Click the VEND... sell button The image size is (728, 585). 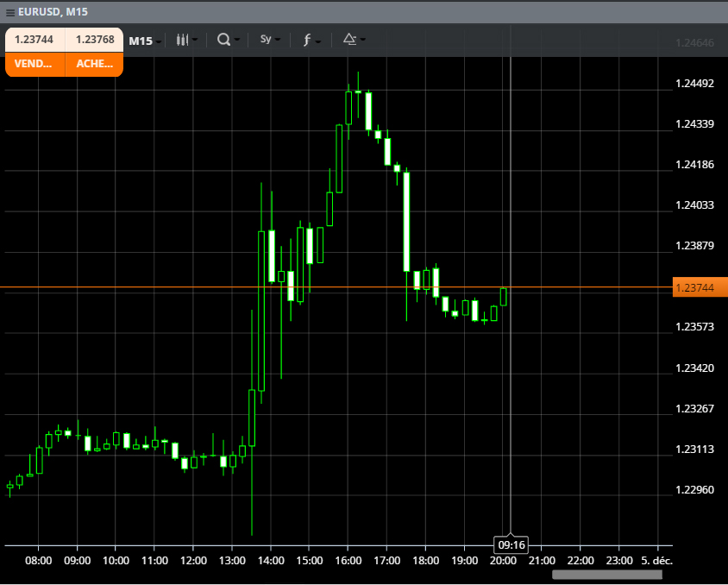point(35,64)
